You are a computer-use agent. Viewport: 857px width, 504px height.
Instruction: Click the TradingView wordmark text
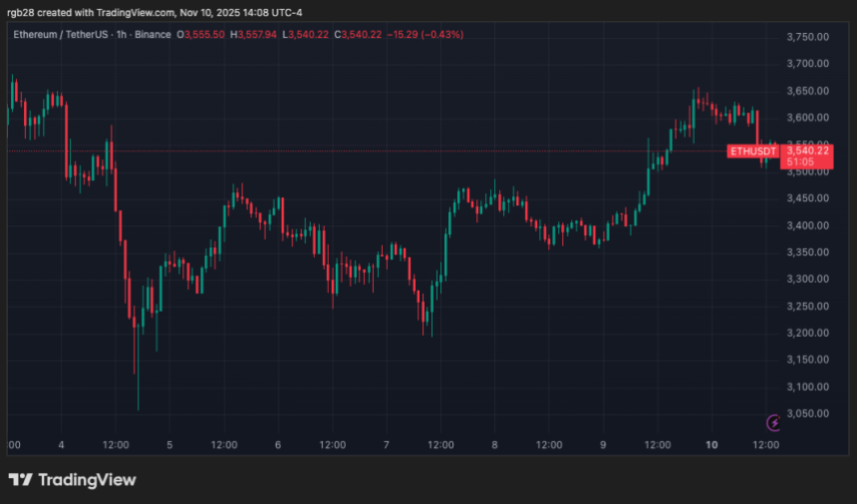(87, 480)
